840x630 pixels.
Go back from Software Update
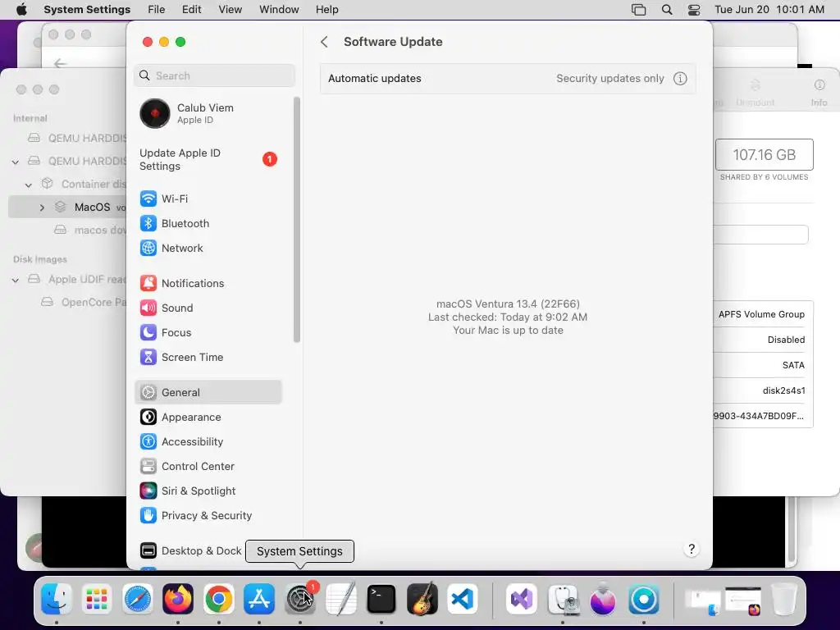pos(324,42)
